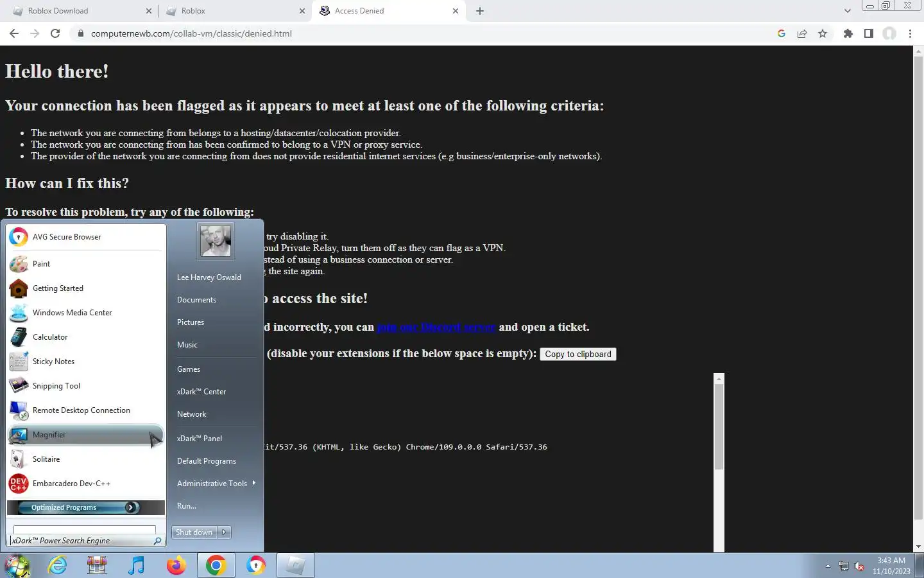The height and width of the screenshot is (578, 924).
Task: Switch to Roblox Download tab
Action: point(81,11)
